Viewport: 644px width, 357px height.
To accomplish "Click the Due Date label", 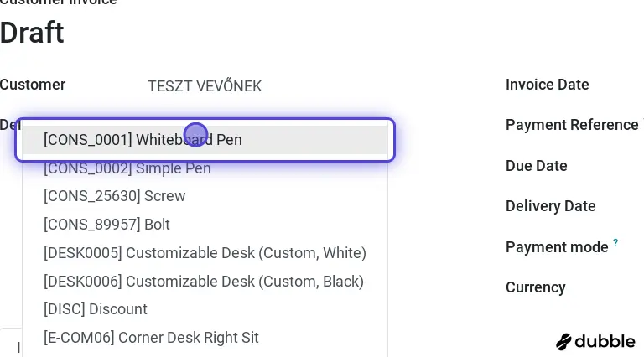I will 537,166.
